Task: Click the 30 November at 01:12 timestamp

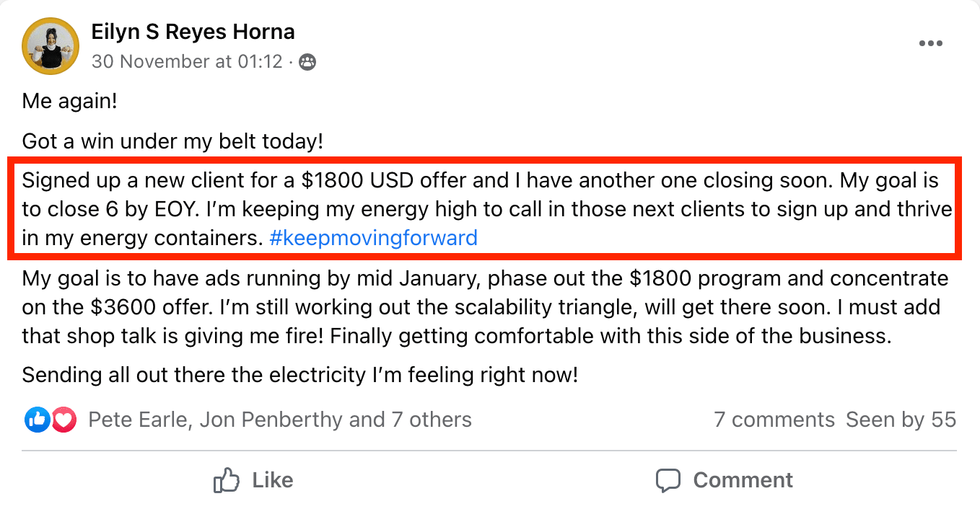Action: pos(187,62)
